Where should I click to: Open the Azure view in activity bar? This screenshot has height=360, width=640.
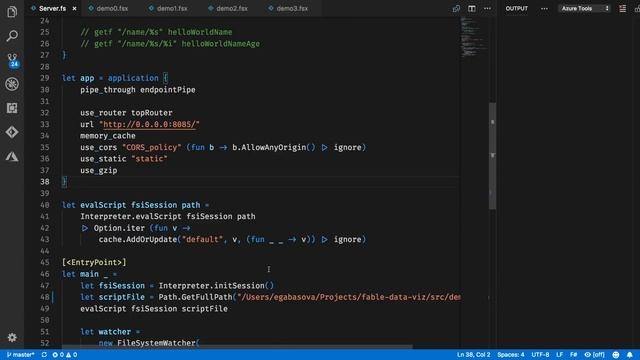click(x=12, y=157)
